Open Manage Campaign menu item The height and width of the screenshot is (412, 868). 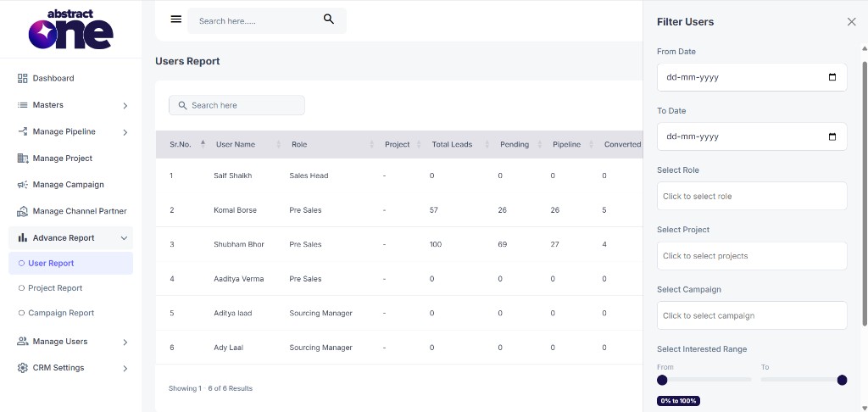tap(68, 185)
